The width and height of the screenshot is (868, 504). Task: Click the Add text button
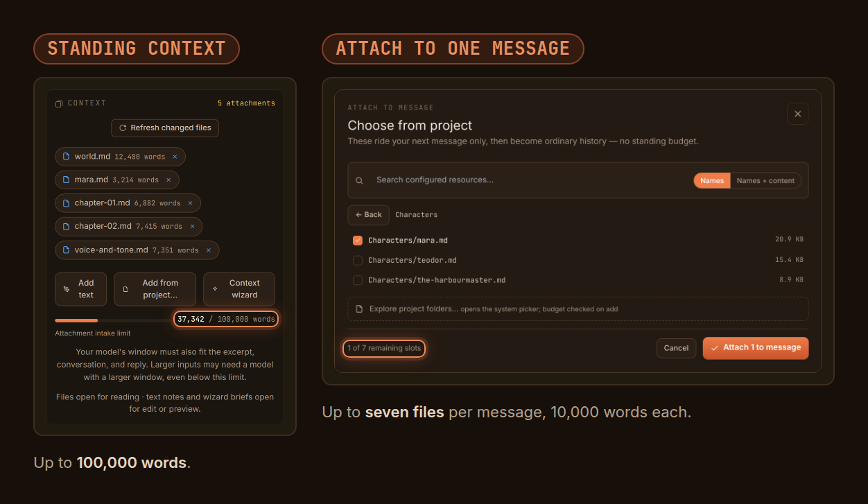pos(80,289)
